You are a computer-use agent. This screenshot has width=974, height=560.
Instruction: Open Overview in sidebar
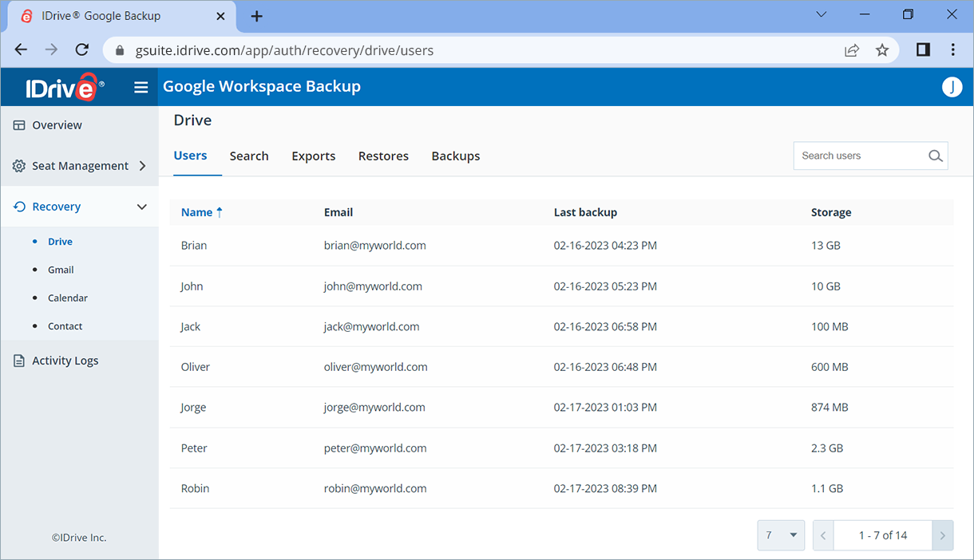tap(57, 125)
